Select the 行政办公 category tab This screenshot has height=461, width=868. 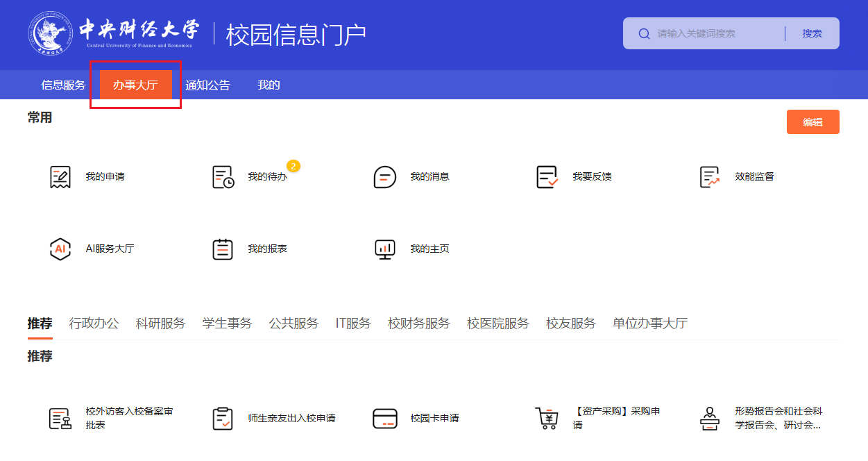pos(94,324)
